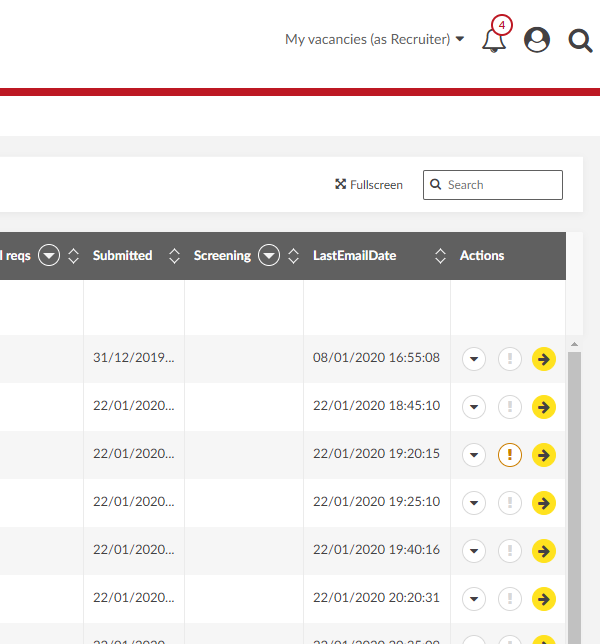
Task: Sort by the LastEmailDate column
Action: pos(440,256)
